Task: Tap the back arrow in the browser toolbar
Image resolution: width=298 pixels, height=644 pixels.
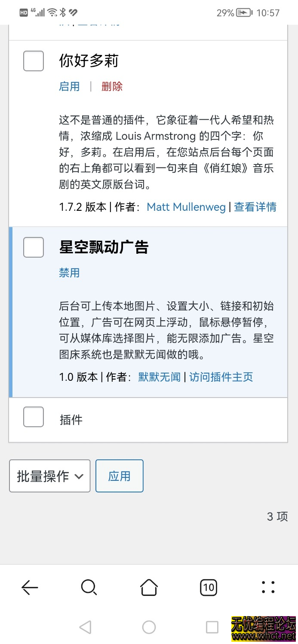Action: click(x=29, y=587)
